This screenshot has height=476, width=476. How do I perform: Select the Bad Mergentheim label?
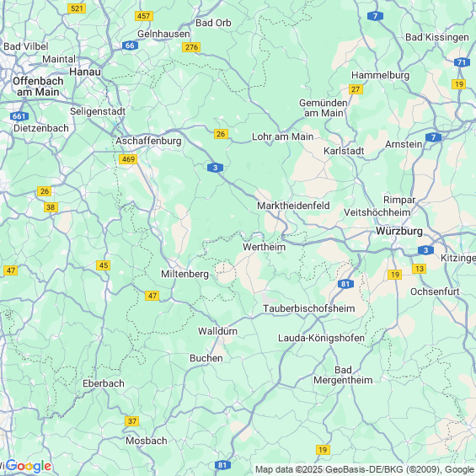tap(343, 375)
